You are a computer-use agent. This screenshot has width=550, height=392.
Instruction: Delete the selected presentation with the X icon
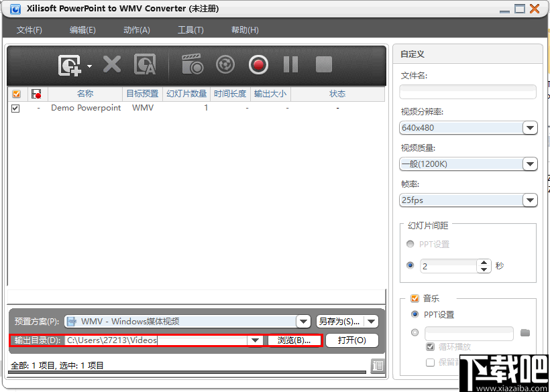[111, 65]
